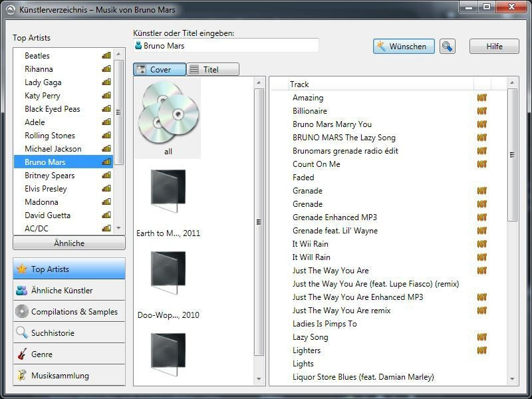Open Top Artists section with star icon

pos(69,269)
